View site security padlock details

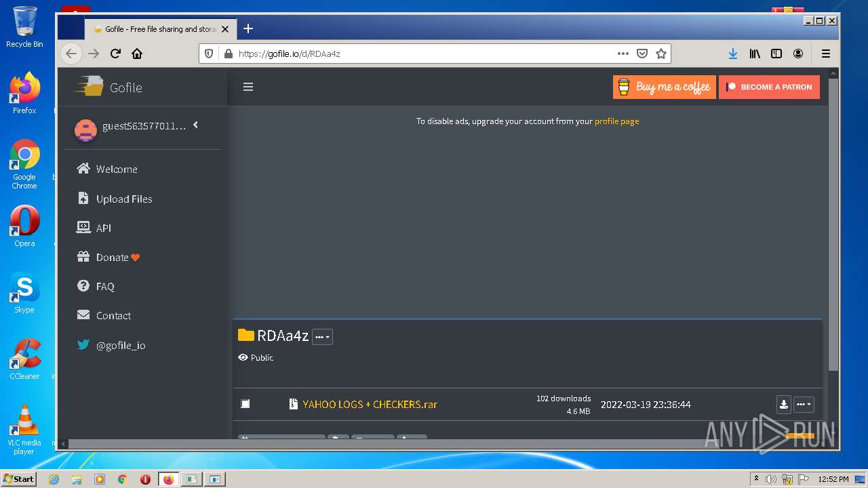(x=228, y=54)
